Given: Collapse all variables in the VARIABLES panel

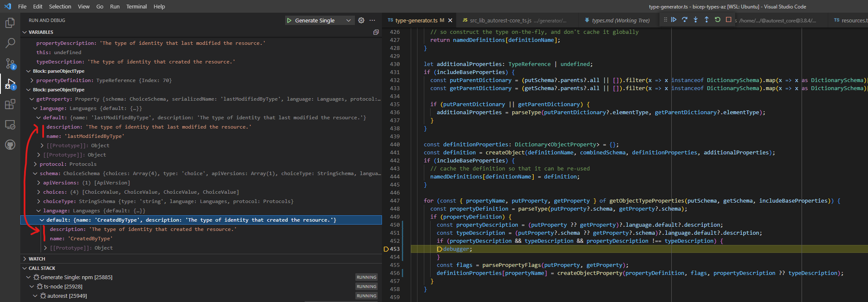Looking at the screenshot, I should (376, 32).
